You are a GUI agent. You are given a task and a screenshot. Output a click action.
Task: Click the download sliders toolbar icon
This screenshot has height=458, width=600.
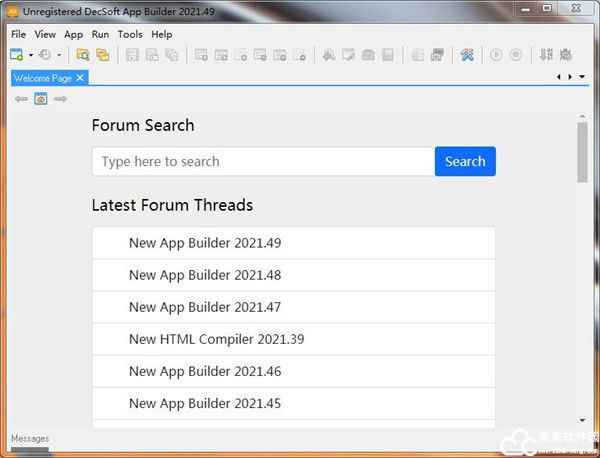coord(546,55)
